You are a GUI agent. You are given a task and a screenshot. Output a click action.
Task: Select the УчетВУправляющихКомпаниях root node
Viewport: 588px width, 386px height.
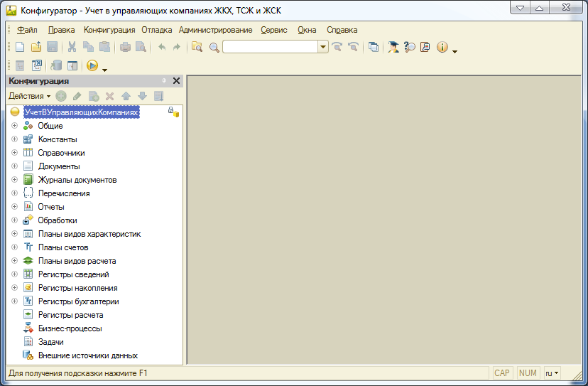(82, 112)
